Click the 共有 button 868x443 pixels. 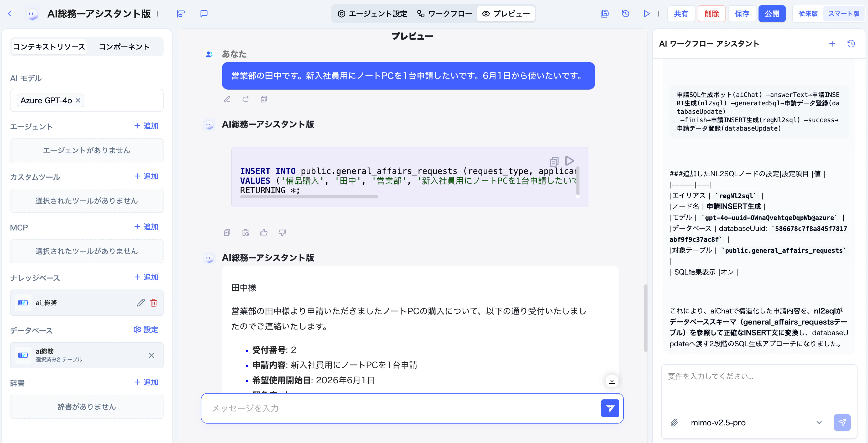click(681, 14)
